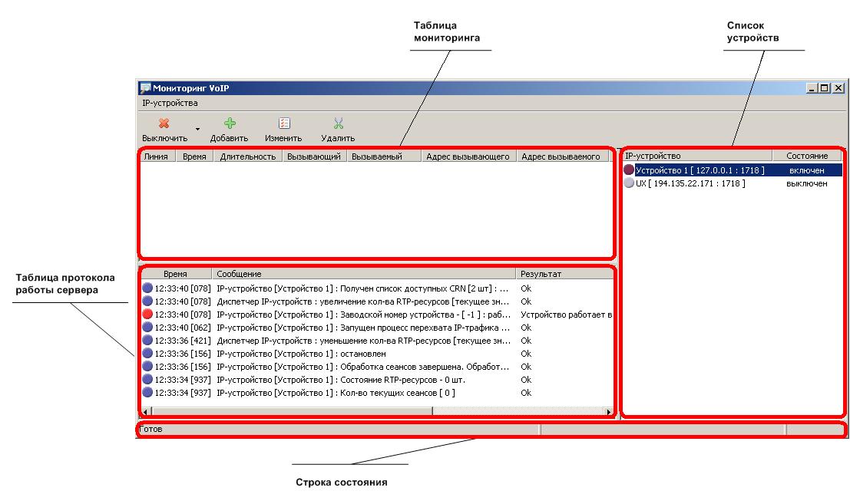This screenshot has width=850, height=504.
Task: Click Ok result of 'остановлен' row
Action: [x=526, y=354]
